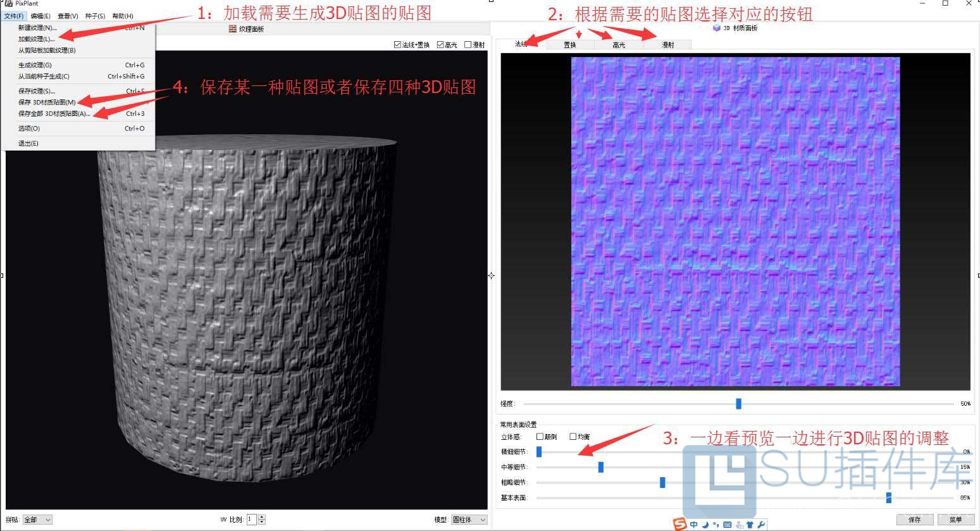Viewport: 980px width, 531px height.
Task: Click the Sogou input method S logo
Action: pos(679,524)
